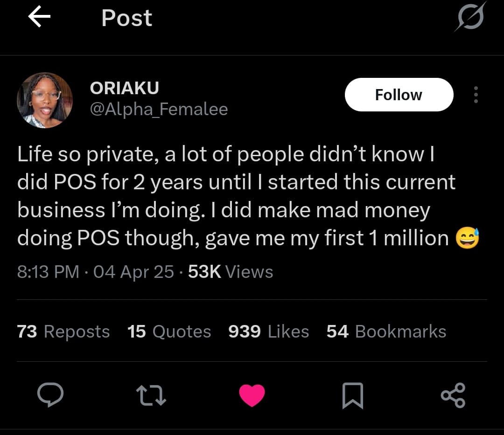Tap the Post header title
Screen dimensions: 504x435
click(x=126, y=18)
